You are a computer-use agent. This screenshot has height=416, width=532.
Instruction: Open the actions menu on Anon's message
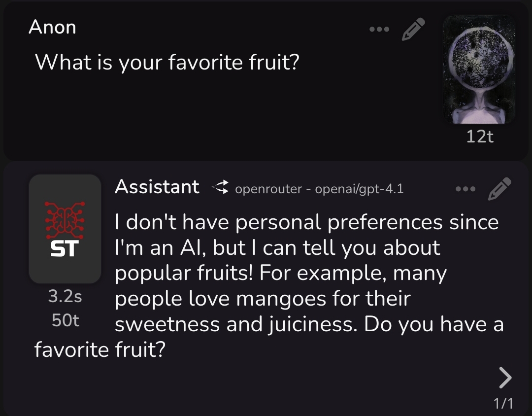(379, 30)
